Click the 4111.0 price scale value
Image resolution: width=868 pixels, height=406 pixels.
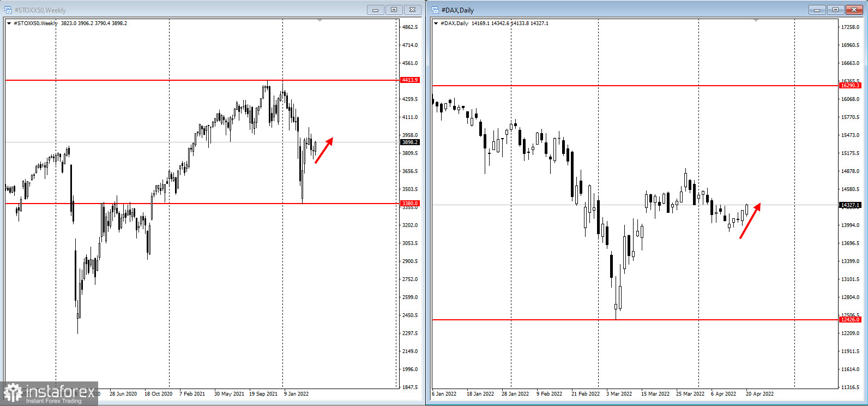pyautogui.click(x=410, y=117)
